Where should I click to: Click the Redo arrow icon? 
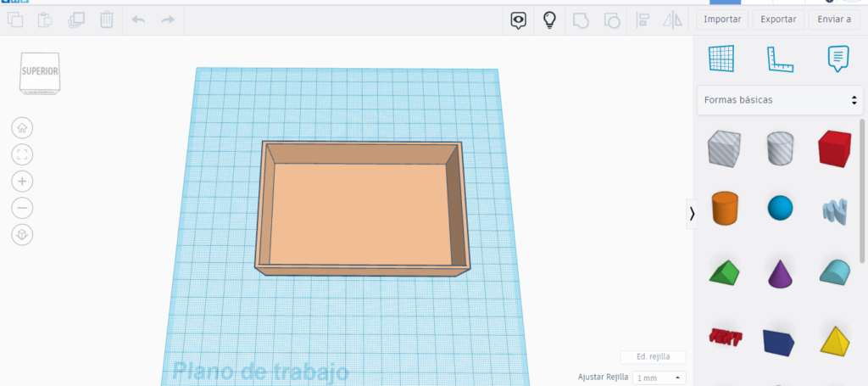click(168, 20)
